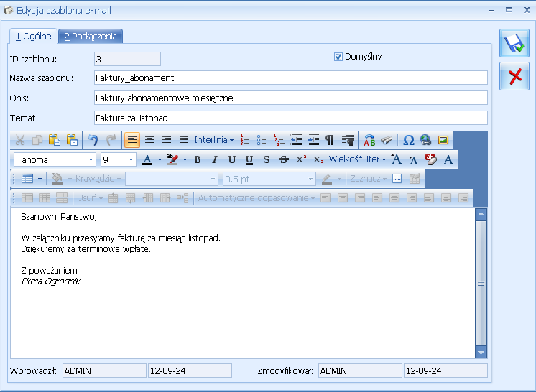Run the AB spell check
Viewport: 536px width, 392px height.
point(369,140)
